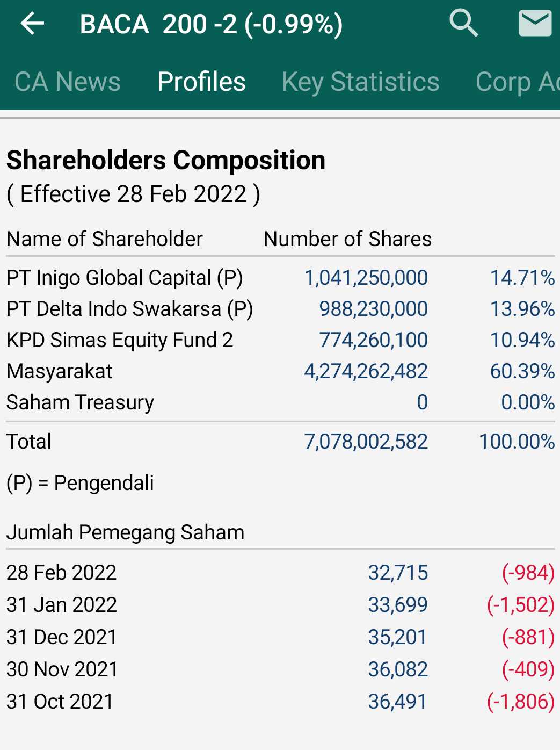Tap the back arrow icon
This screenshot has width=560, height=750.
[32, 24]
